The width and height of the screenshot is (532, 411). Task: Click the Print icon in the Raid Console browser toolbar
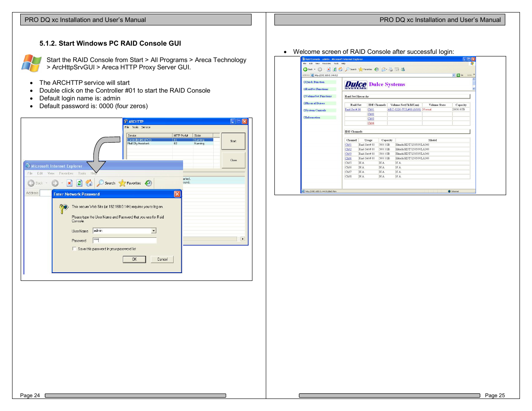click(391, 69)
